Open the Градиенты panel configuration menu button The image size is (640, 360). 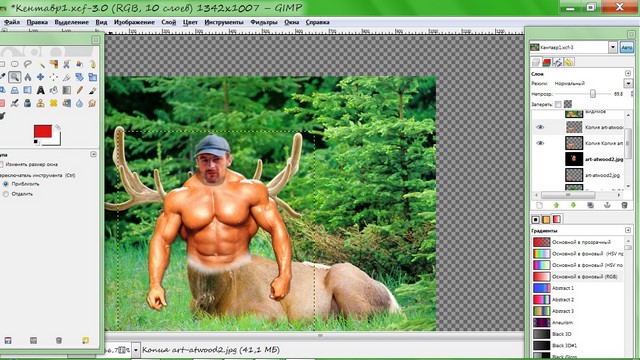[x=628, y=231]
